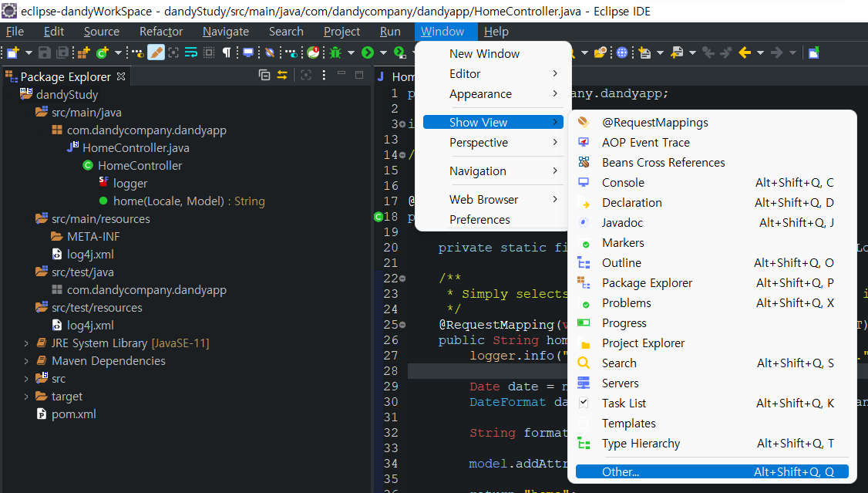Click the Run External Tools icon

(399, 52)
